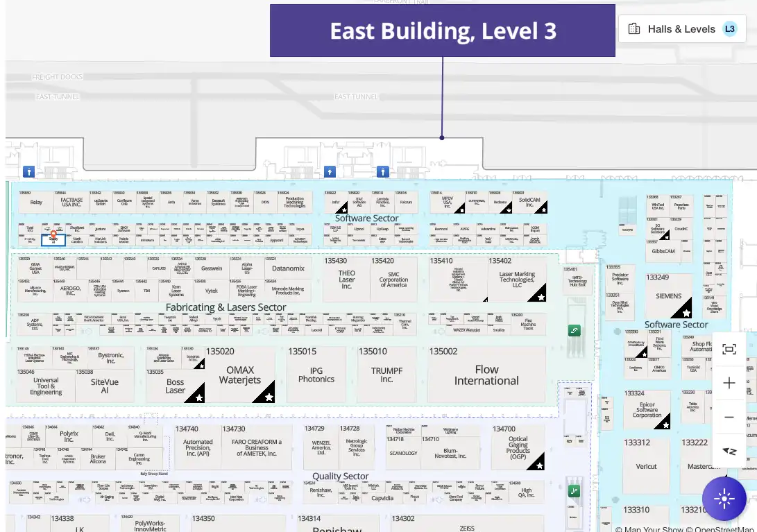Select Optical Gaging Products booth 134700
Image resolution: width=757 pixels, height=532 pixels.
tap(518, 447)
